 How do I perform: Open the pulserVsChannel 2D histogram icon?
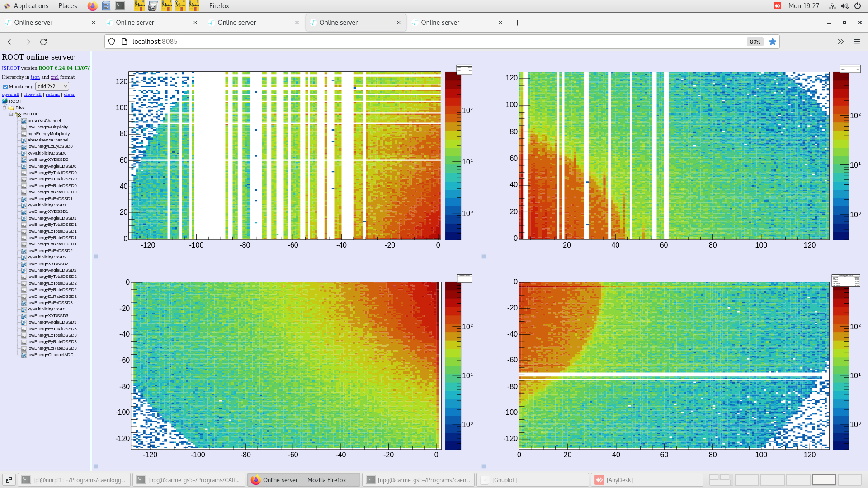pos(24,121)
